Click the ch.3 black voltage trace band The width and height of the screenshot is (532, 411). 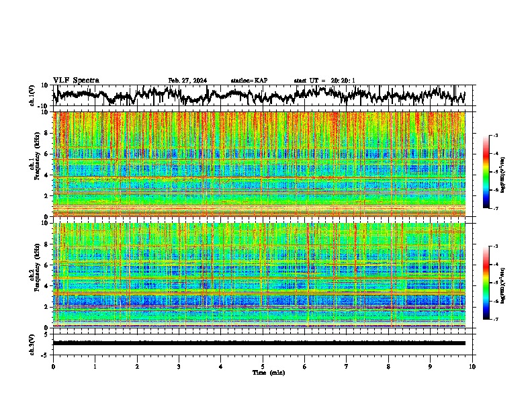259,343
